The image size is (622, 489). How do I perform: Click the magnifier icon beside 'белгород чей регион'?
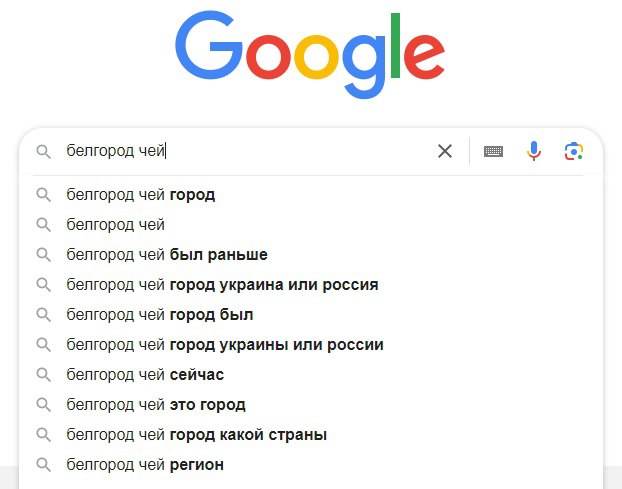(x=43, y=465)
